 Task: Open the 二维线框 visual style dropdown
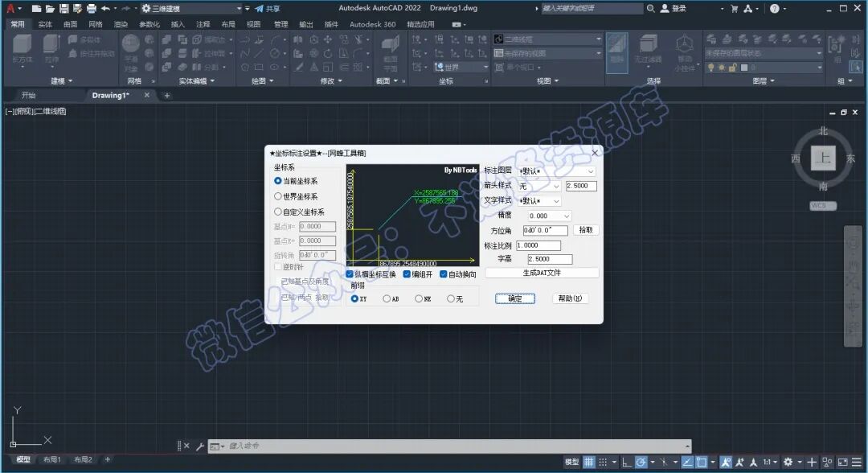point(547,39)
